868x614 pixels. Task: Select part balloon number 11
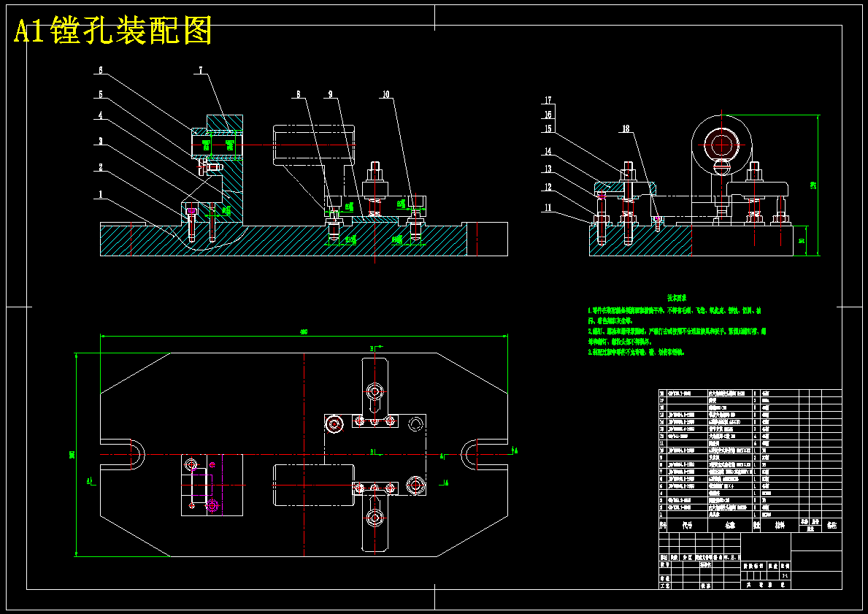coord(548,207)
